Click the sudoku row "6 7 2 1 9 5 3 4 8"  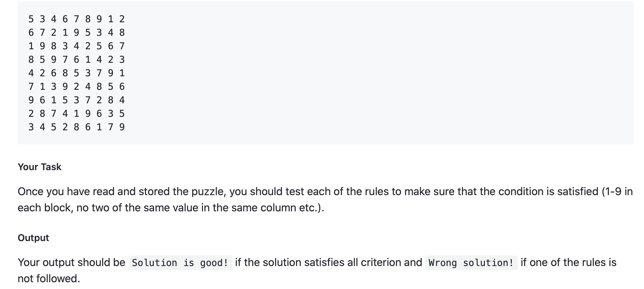tap(77, 32)
